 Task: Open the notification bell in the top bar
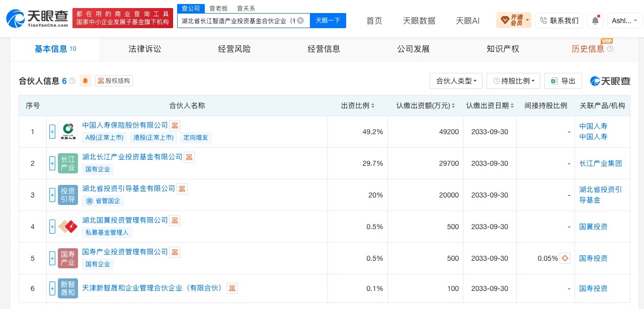[595, 21]
